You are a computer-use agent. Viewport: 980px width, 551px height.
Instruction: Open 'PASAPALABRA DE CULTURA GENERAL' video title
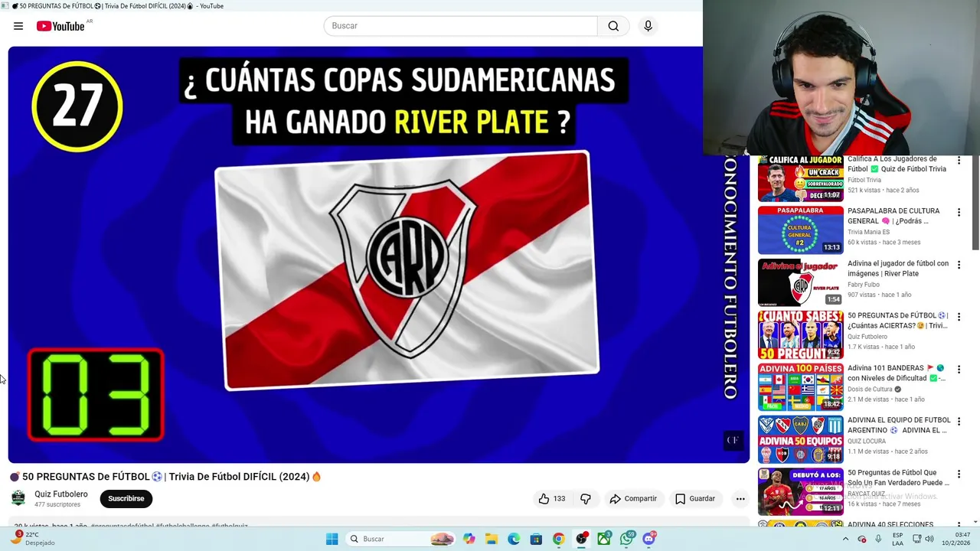[x=893, y=216]
